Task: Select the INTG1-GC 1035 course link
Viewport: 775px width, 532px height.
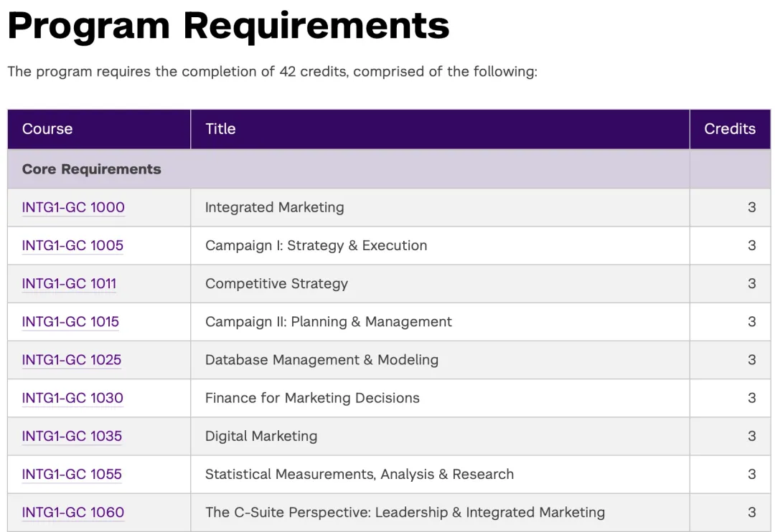Action: [x=72, y=435]
